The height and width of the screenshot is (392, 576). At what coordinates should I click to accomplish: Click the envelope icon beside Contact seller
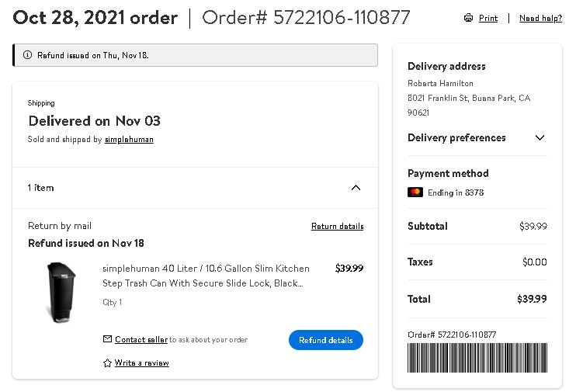[107, 339]
